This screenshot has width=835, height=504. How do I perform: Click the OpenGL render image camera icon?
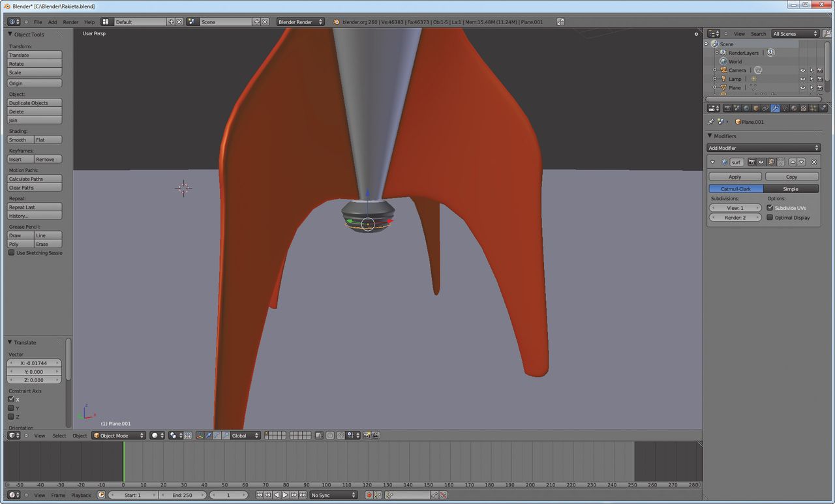[x=367, y=436]
